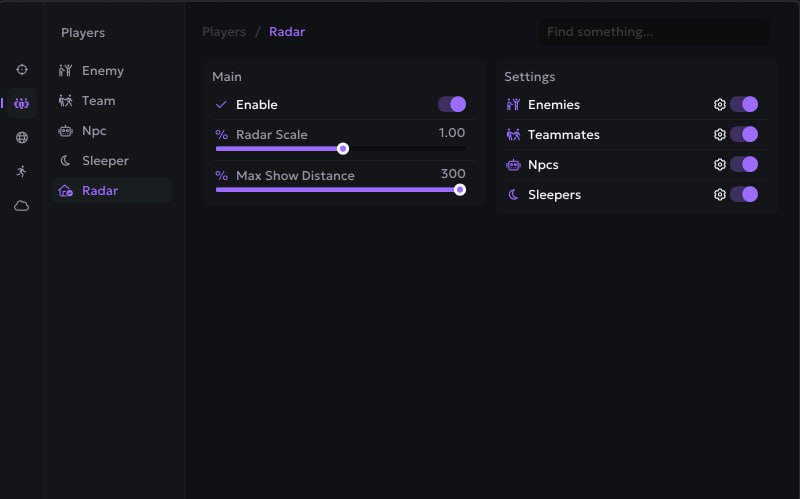Screen dimensions: 800x499
Task: Disable Enemies on radar toggle
Action: pyautogui.click(x=744, y=105)
